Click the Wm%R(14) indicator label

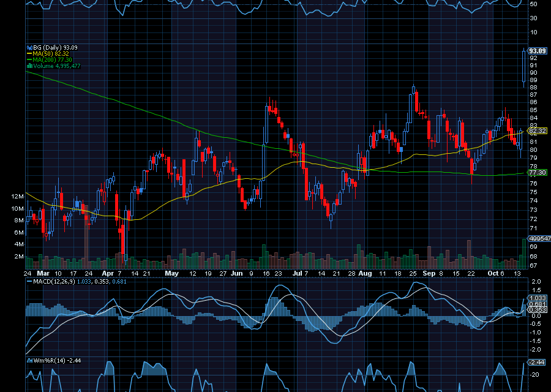[50, 361]
